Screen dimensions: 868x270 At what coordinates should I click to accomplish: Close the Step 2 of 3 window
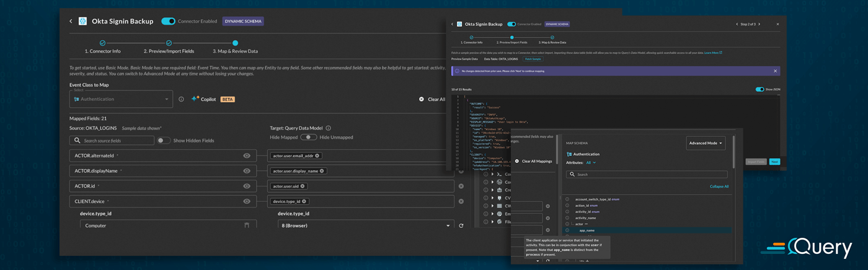[x=777, y=24]
